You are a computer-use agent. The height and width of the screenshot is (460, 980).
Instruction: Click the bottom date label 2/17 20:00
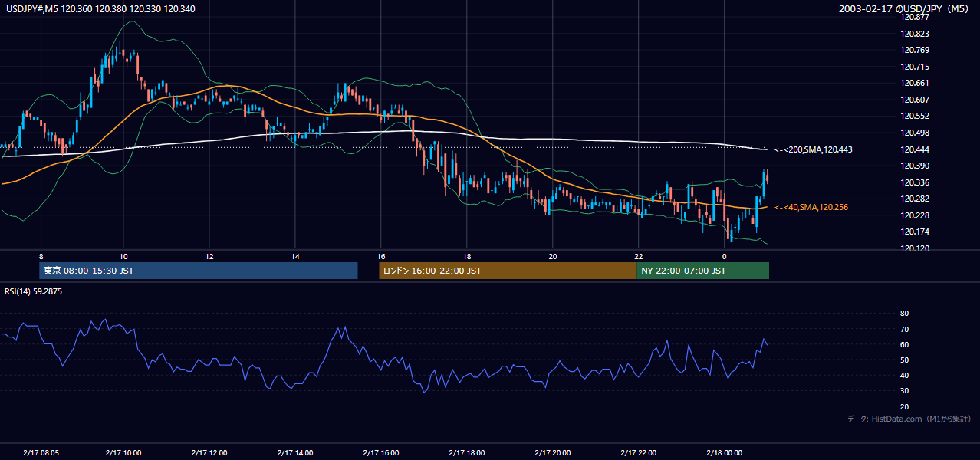553,453
